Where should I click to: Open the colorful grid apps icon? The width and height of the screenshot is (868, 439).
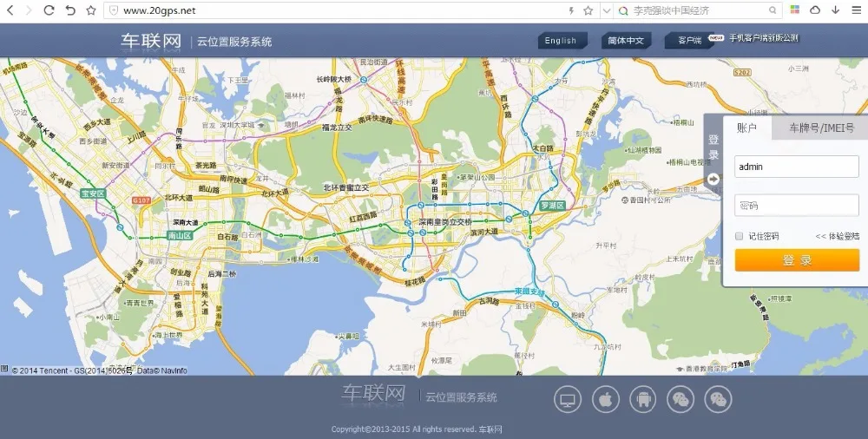tap(794, 10)
